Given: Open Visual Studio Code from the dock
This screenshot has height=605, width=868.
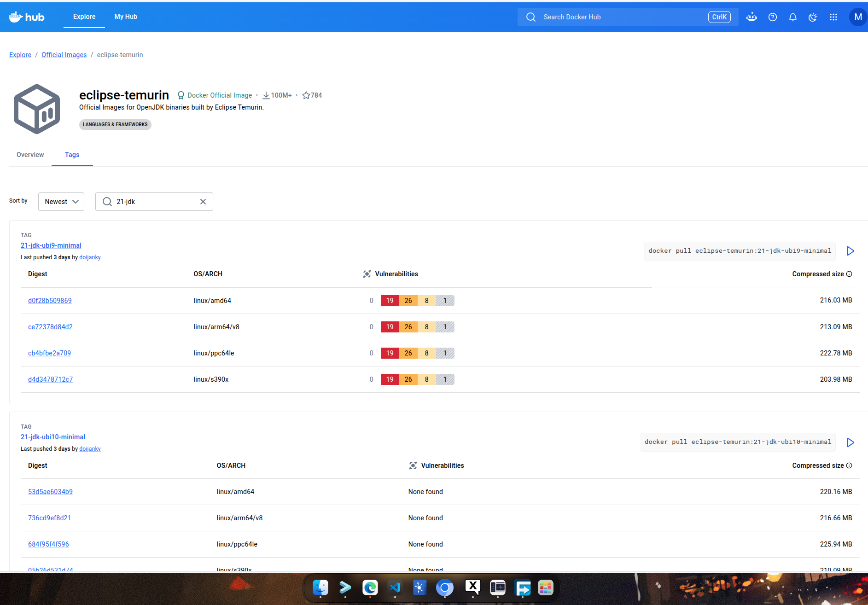Looking at the screenshot, I should click(395, 588).
